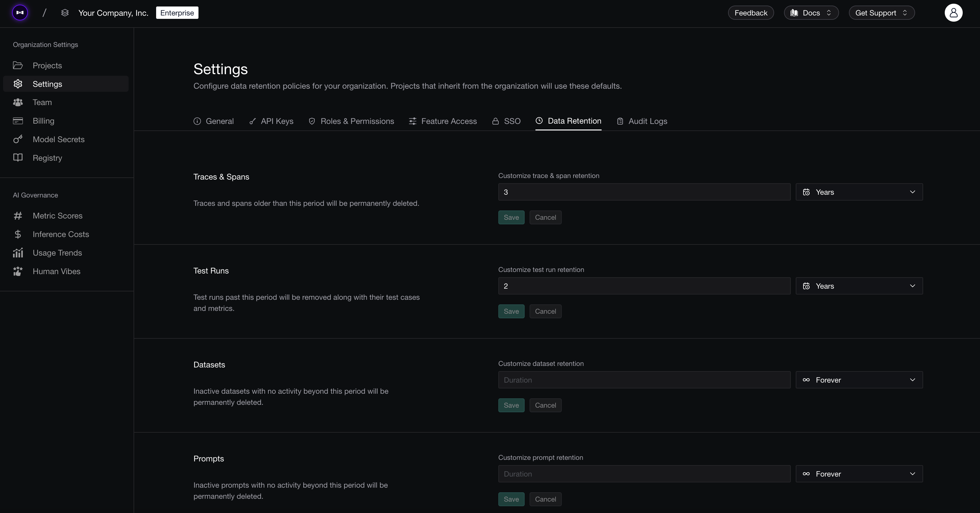Click the dataset retention Duration field

click(644, 379)
